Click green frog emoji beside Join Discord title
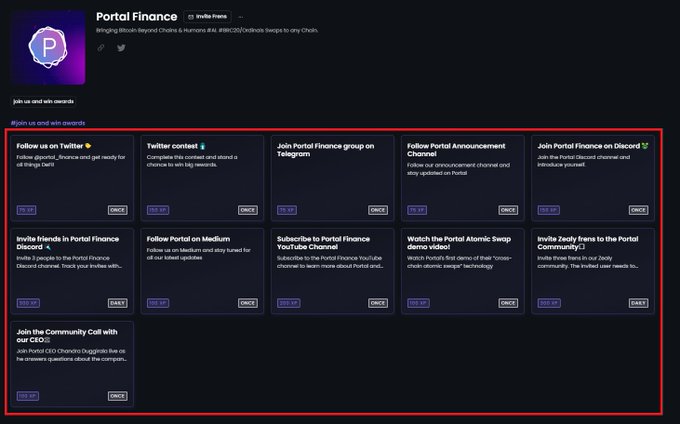Screen dimensions: 680x424 coord(645,146)
